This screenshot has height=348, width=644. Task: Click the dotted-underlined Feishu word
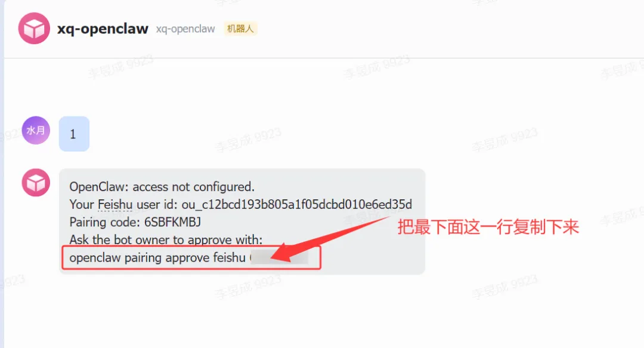pyautogui.click(x=115, y=204)
